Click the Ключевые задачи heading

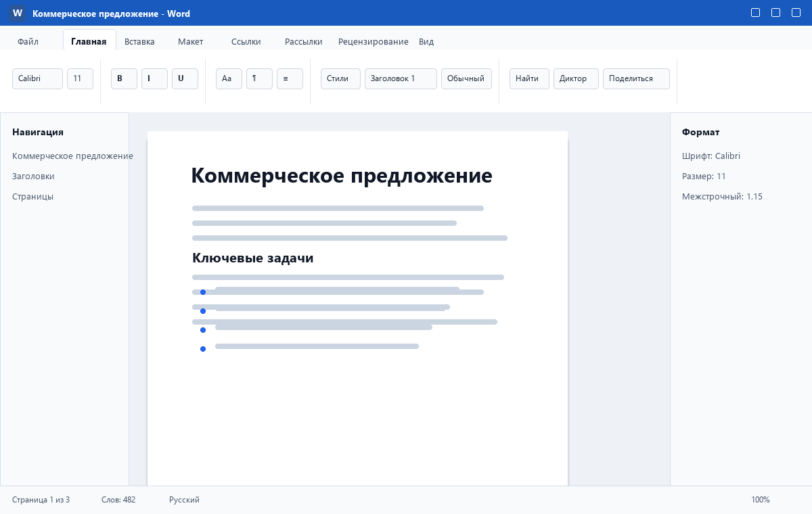click(x=252, y=258)
